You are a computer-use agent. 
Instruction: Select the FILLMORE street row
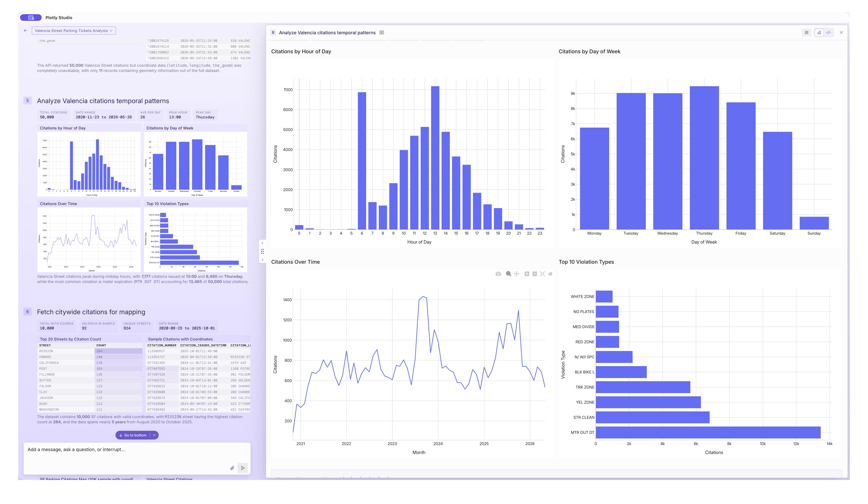89,375
